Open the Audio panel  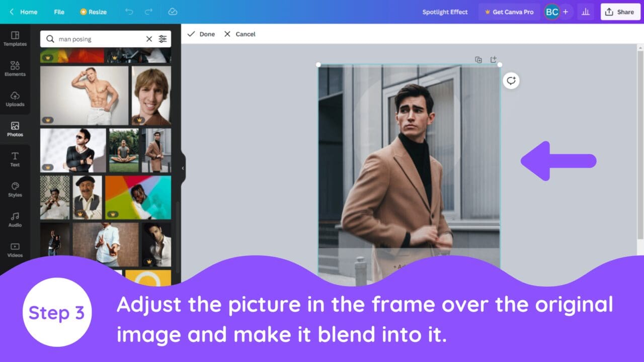[15, 220]
